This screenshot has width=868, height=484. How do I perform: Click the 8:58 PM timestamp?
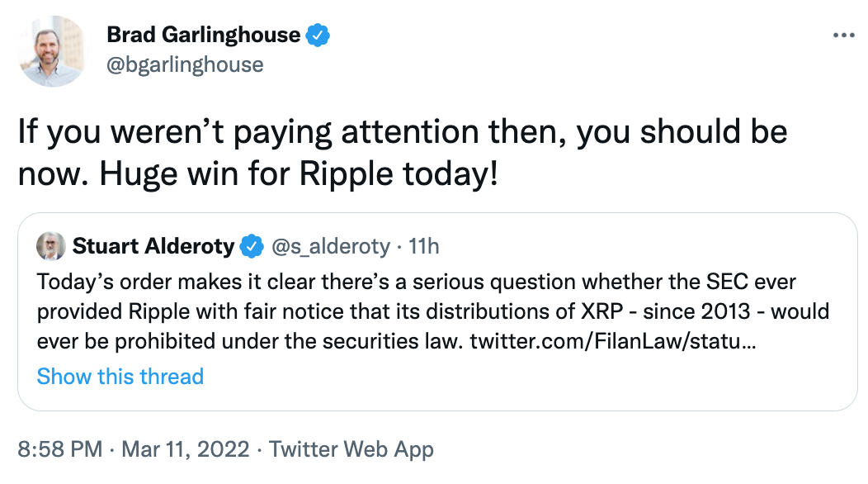59,449
